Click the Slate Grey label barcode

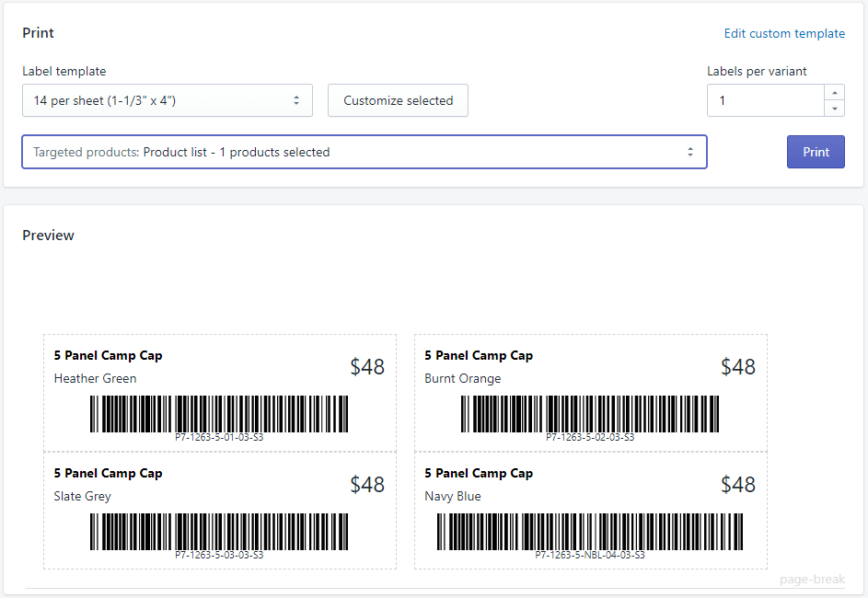(x=219, y=532)
